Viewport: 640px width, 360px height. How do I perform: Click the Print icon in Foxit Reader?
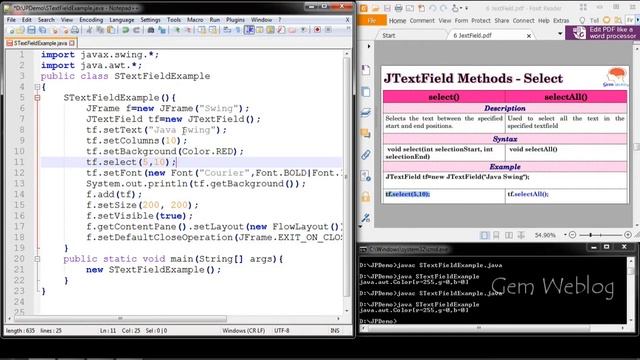pos(399,8)
